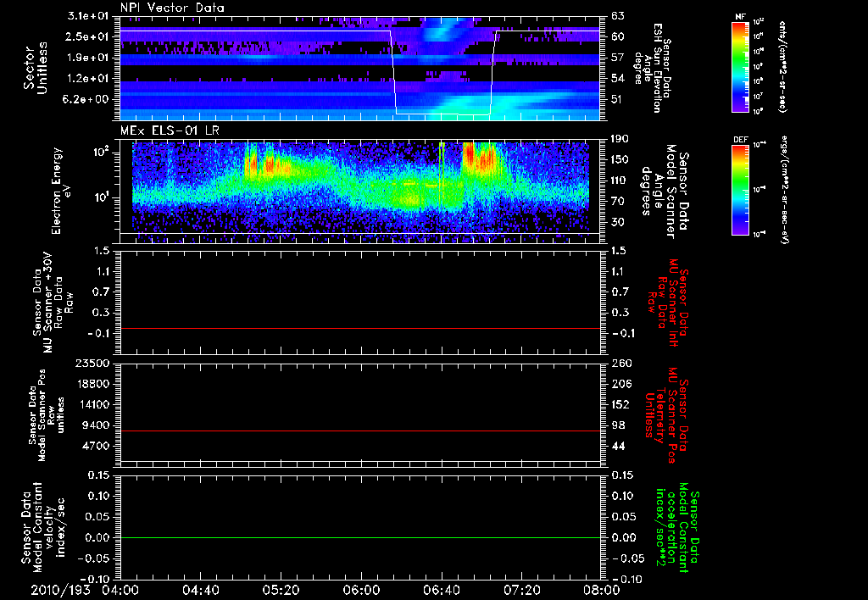Click the red line in MU Scanner +30V plot
Screen dimensions: 868x600
click(x=359, y=328)
